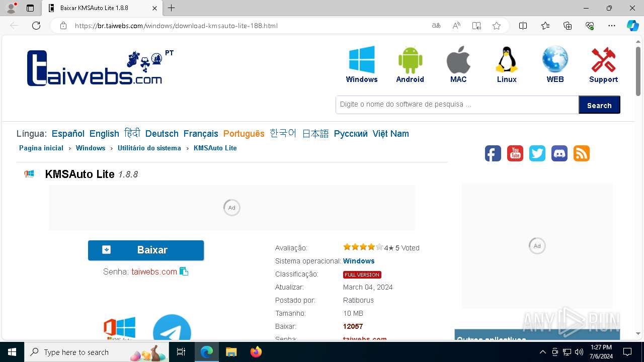Open Edge split screen view

click(x=523, y=26)
